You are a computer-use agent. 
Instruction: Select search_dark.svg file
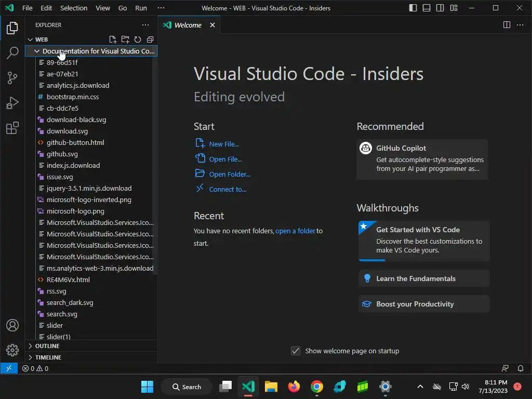[x=91, y=303]
